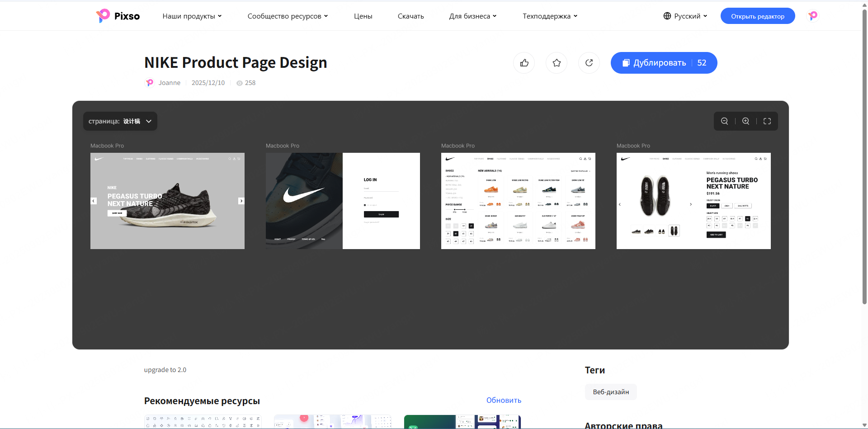This screenshot has height=429, width=868.
Task: Expand Для бизнеса menu
Action: [473, 16]
